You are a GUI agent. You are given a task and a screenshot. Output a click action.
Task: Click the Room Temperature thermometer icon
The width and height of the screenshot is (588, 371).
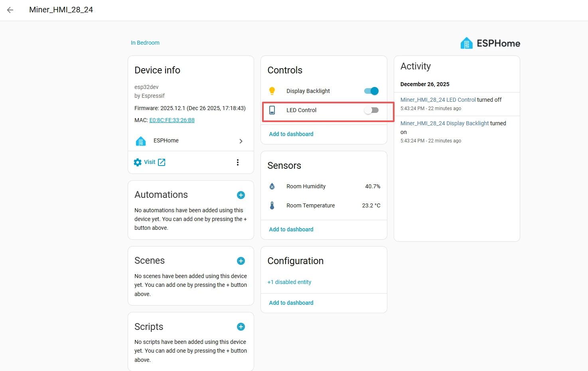pyautogui.click(x=272, y=205)
